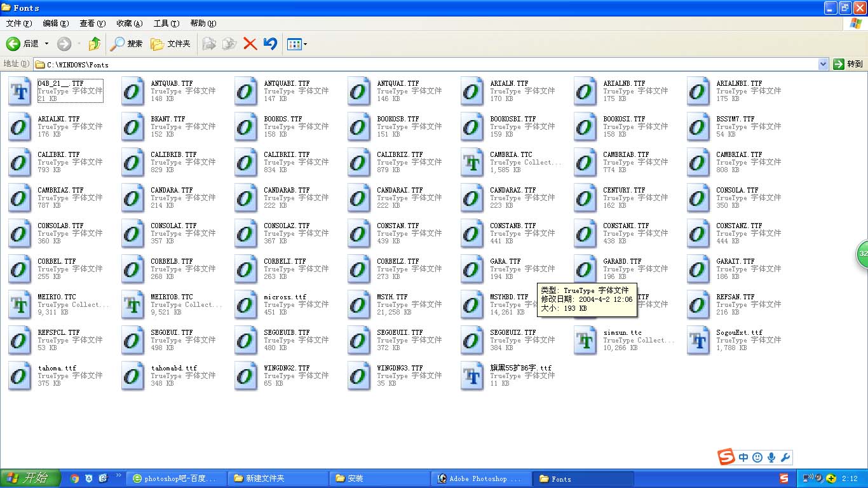Image resolution: width=868 pixels, height=488 pixels.
Task: Open the 编辑(E) menu
Action: 56,24
